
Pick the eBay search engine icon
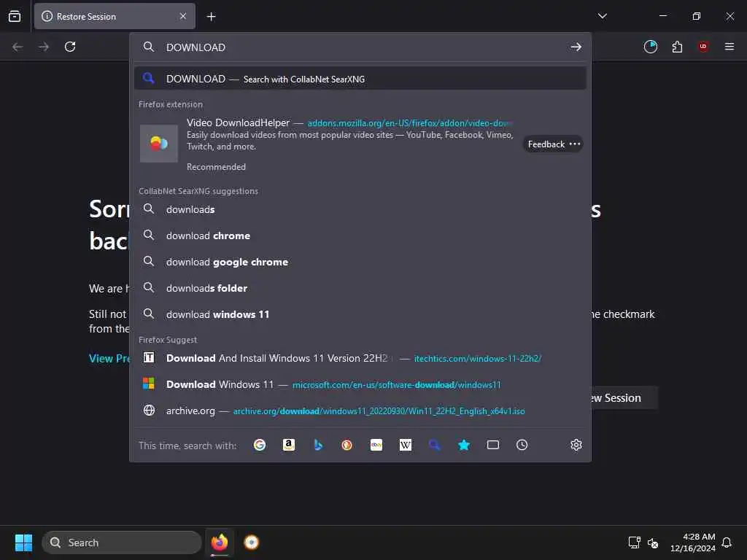tap(376, 445)
